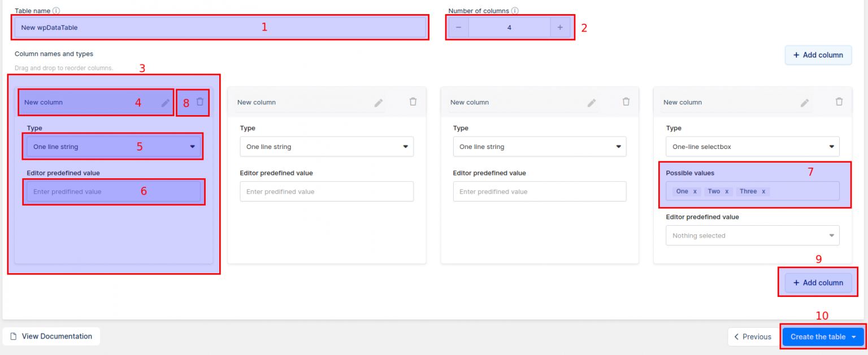Open View Documentation link
Image resolution: width=868 pixels, height=355 pixels.
click(51, 336)
